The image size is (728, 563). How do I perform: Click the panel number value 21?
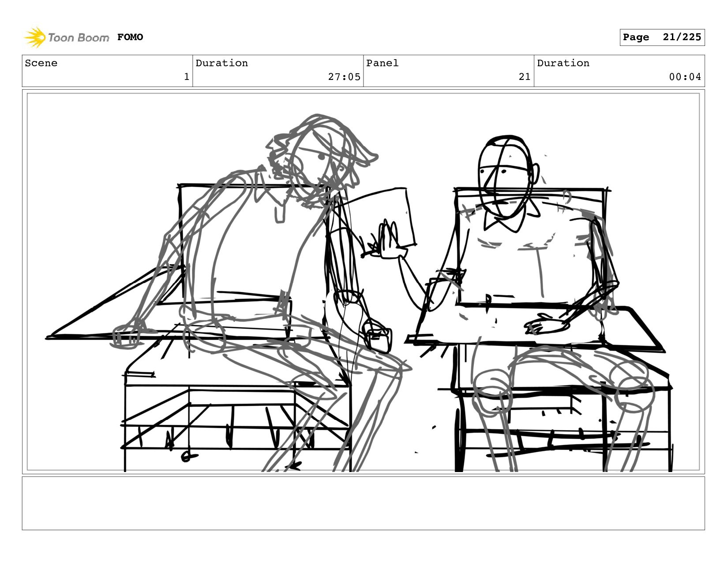pos(525,77)
